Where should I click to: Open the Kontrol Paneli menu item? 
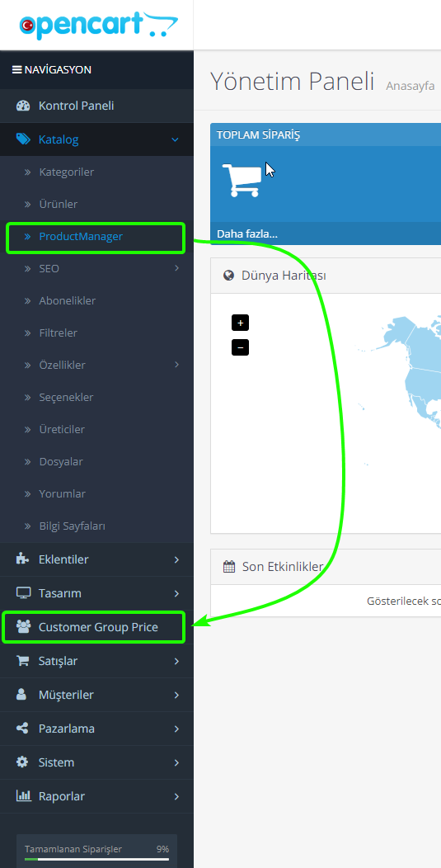pos(96,106)
